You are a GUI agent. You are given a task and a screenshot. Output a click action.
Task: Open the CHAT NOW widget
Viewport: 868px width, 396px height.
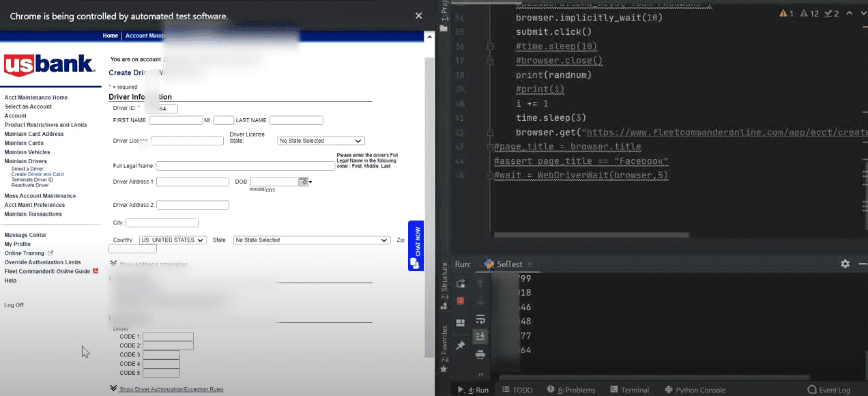[x=416, y=246]
